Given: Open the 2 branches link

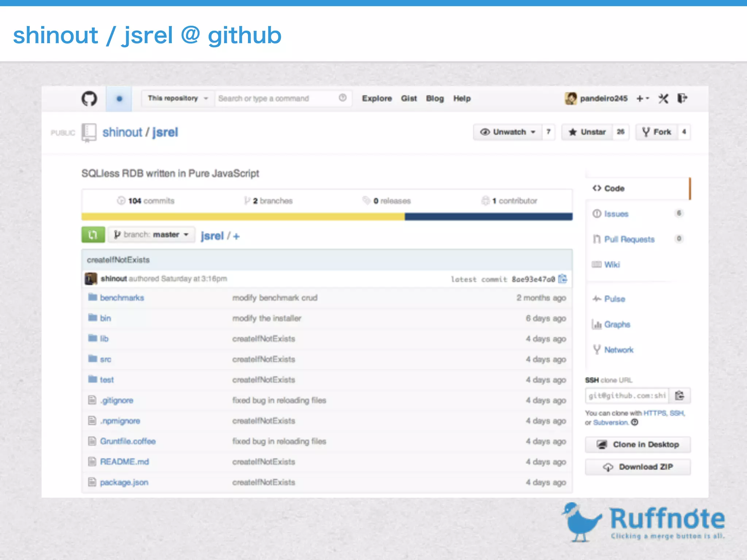Looking at the screenshot, I should point(268,201).
